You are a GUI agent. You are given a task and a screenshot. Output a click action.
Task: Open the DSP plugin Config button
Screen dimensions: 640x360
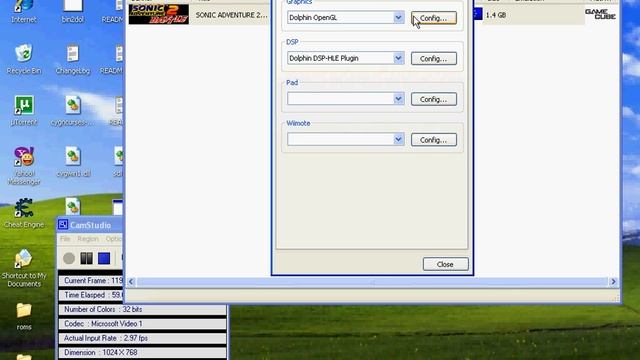pyautogui.click(x=433, y=59)
